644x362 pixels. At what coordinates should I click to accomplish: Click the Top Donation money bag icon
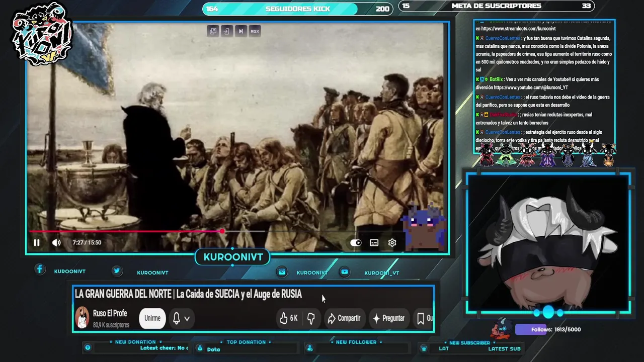point(200,348)
